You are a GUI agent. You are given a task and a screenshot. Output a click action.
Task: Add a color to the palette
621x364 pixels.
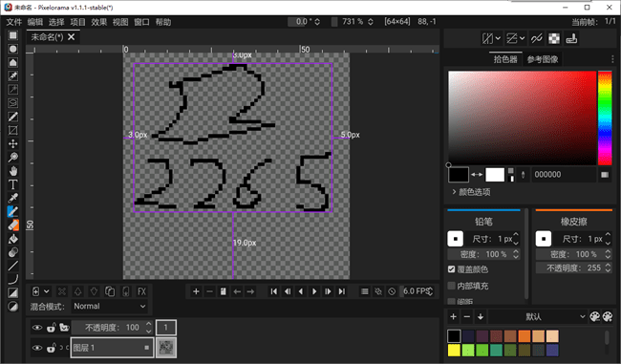click(x=454, y=316)
